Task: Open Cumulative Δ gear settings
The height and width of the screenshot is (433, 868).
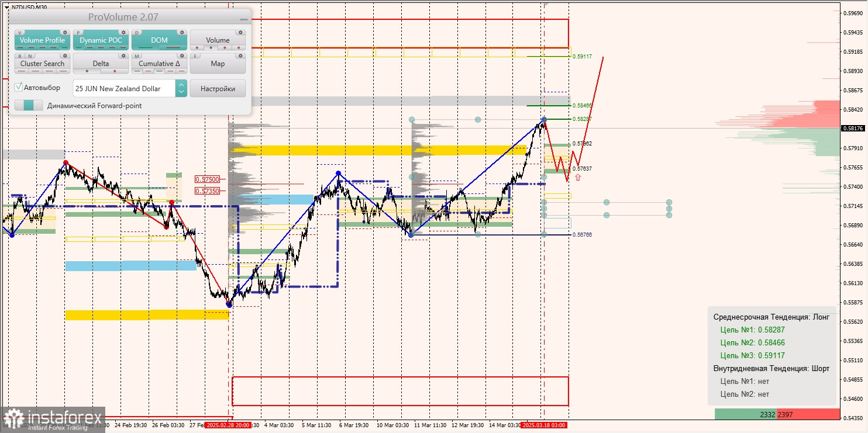Action: coord(182,56)
